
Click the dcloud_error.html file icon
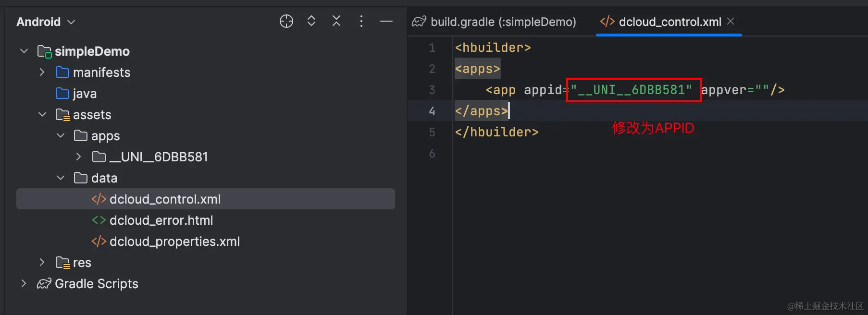(x=99, y=220)
